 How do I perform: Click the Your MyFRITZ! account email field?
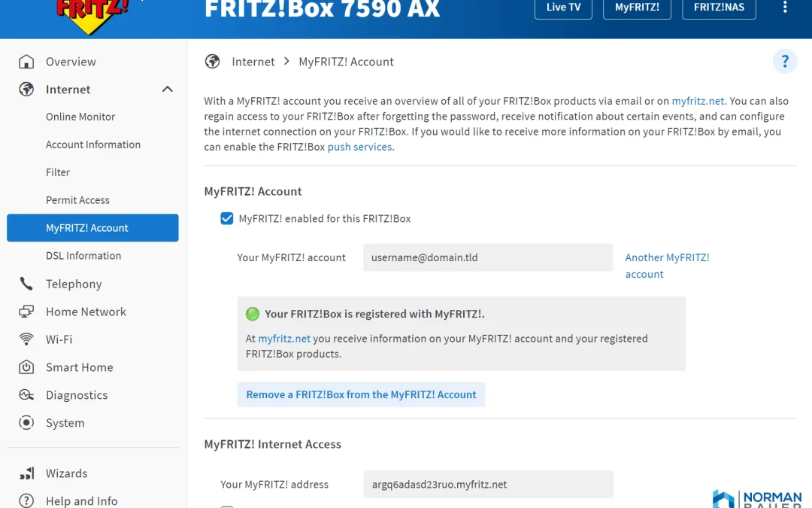(x=488, y=257)
